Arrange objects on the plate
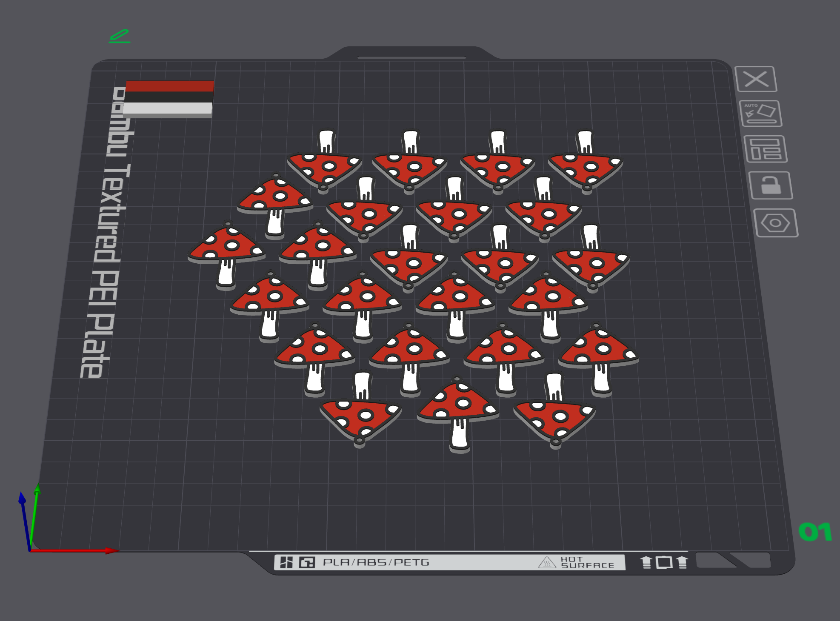840x621 pixels. tap(766, 149)
